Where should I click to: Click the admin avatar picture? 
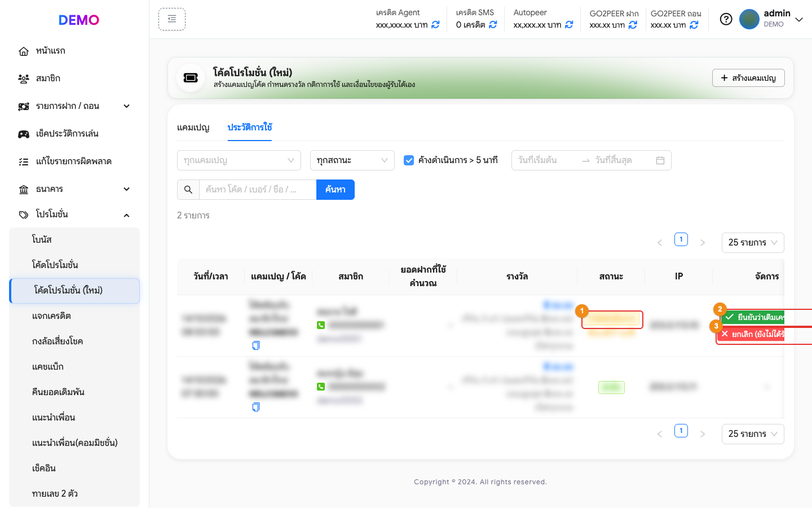coord(749,19)
